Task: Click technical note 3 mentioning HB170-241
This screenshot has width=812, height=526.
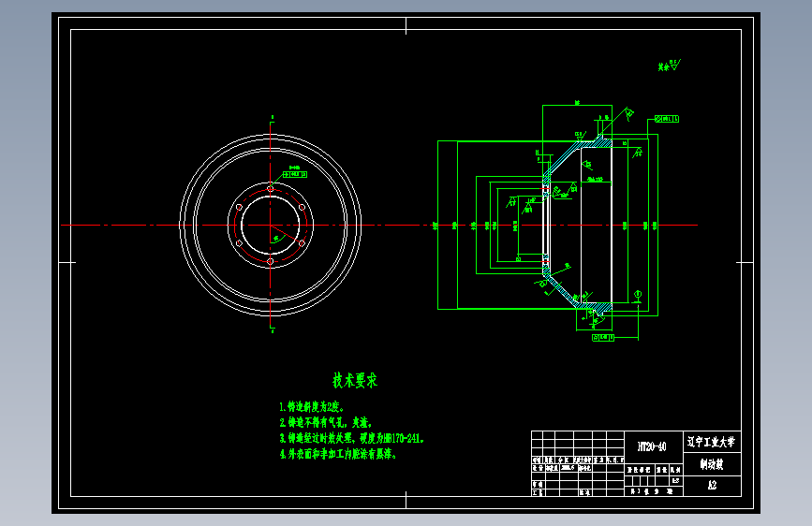Action: tap(351, 439)
